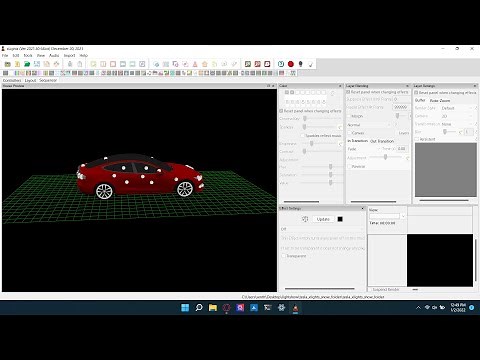Open the View dropdown above the Time readout
This screenshot has height=360, width=480.
tap(387, 216)
